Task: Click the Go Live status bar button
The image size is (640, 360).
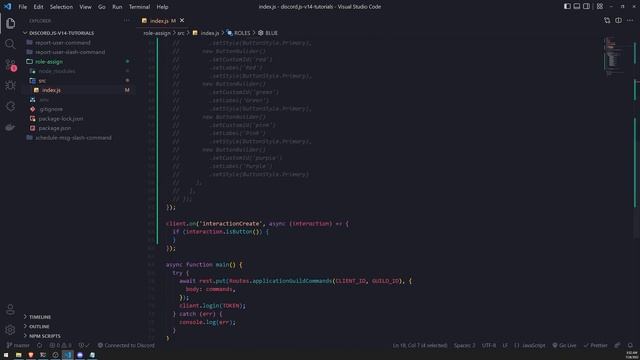Action: click(564, 345)
